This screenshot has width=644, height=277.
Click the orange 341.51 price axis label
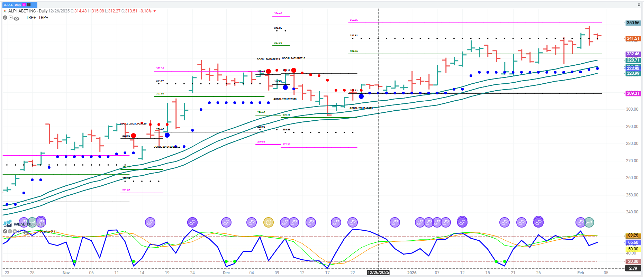click(x=633, y=38)
